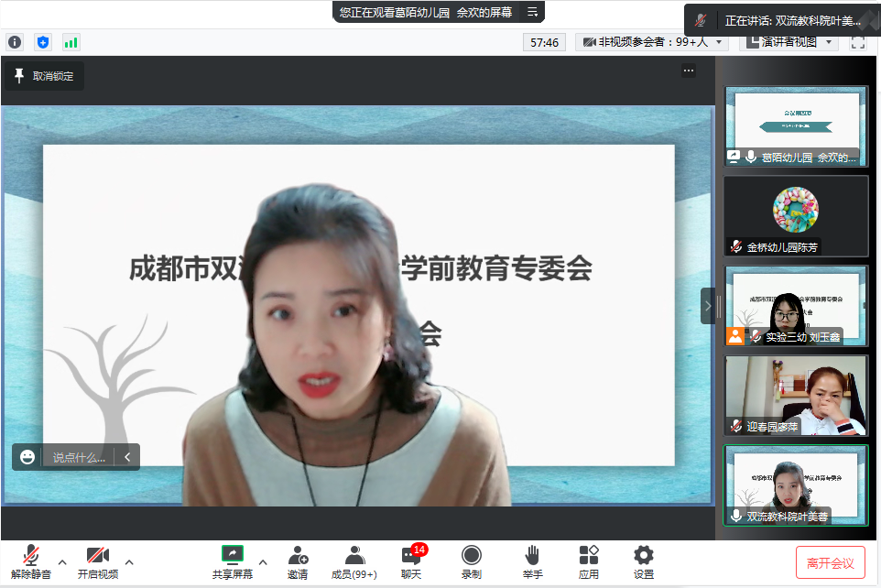881x588 pixels.
Task: Turn on your camera via 开启视频
Action: [x=97, y=562]
